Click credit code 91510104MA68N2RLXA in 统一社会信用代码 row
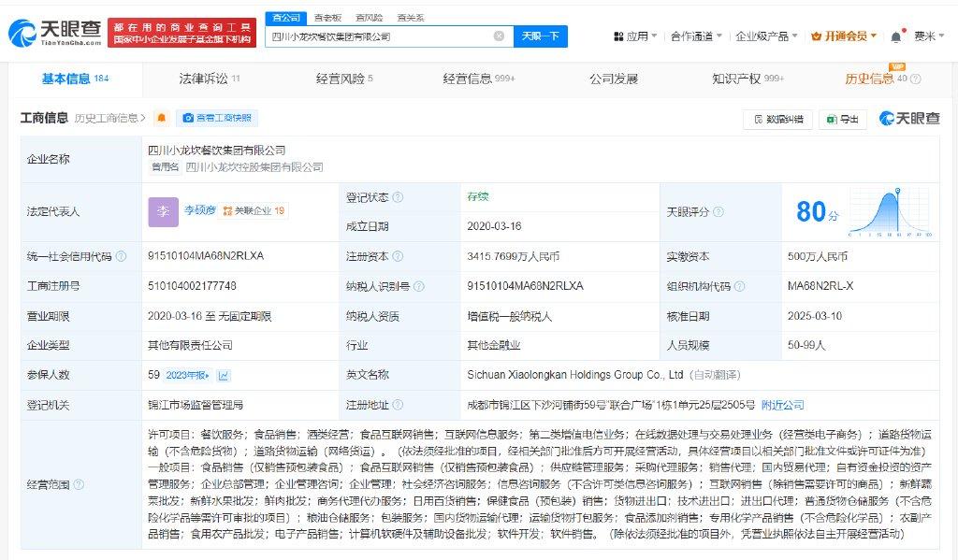 [x=206, y=256]
